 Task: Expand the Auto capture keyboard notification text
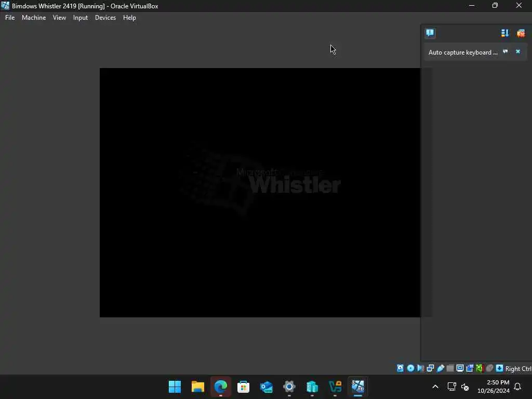(x=463, y=52)
